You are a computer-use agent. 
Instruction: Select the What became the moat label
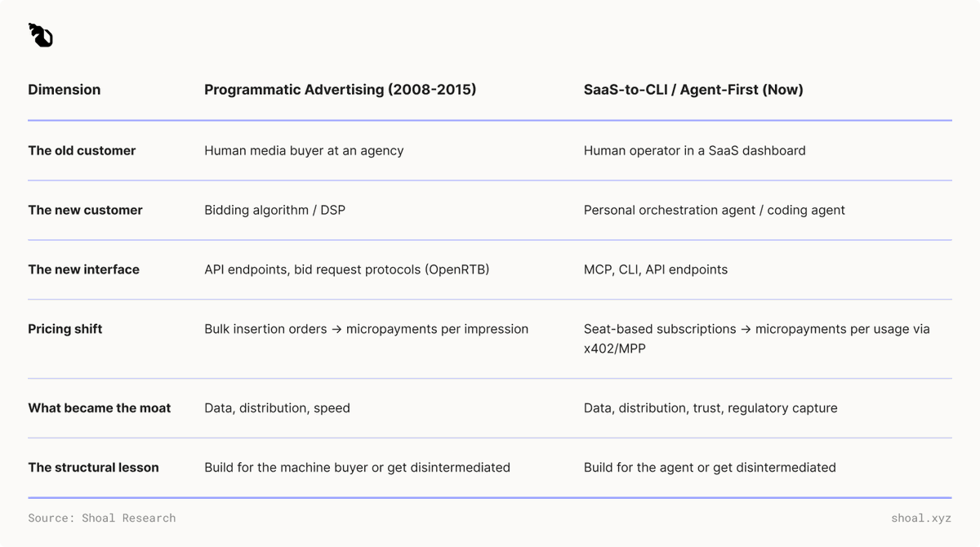click(x=100, y=408)
